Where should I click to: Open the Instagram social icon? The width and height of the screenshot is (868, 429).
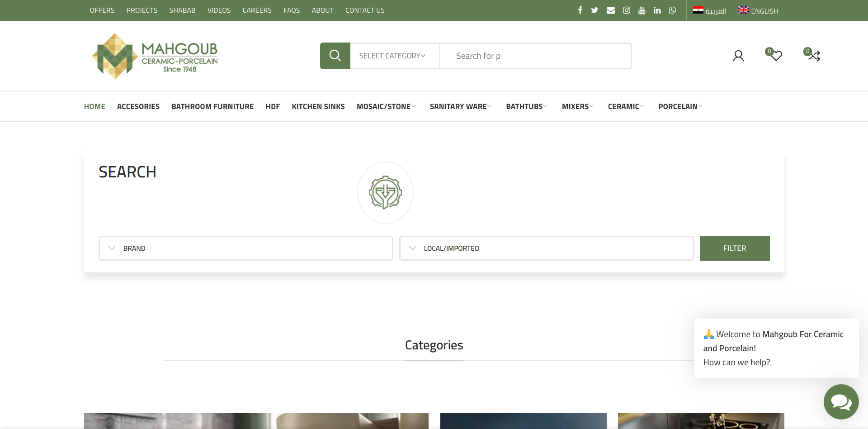(627, 10)
